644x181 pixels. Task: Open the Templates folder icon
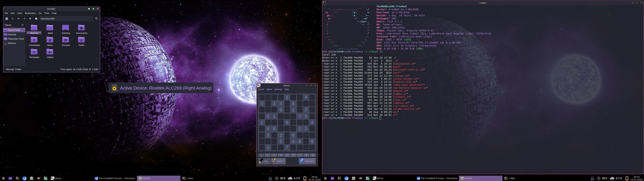[34, 53]
